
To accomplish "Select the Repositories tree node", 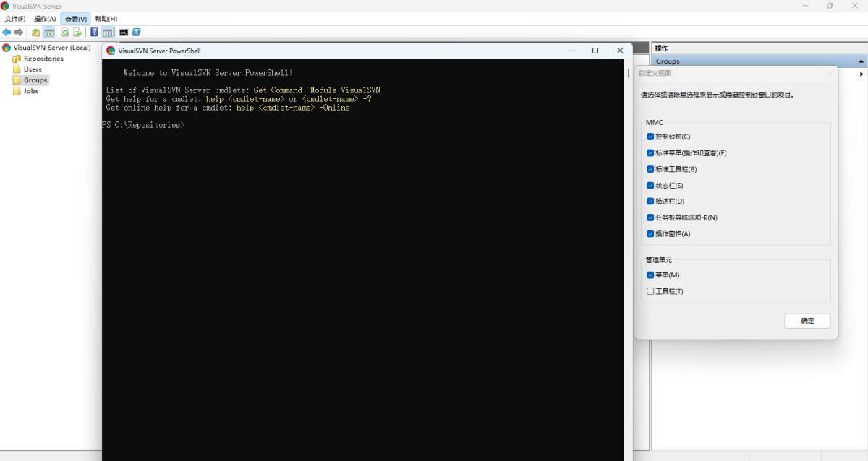I will (43, 59).
